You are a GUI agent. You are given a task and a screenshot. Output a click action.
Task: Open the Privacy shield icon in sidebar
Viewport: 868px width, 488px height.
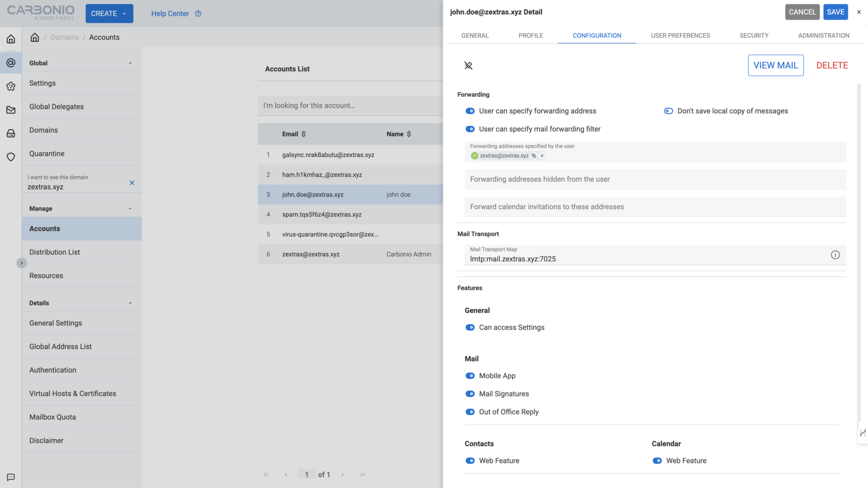tap(11, 157)
